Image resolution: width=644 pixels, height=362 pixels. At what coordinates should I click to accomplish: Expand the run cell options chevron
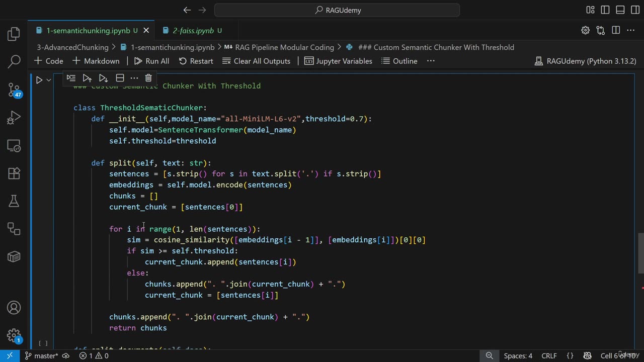pyautogui.click(x=49, y=79)
